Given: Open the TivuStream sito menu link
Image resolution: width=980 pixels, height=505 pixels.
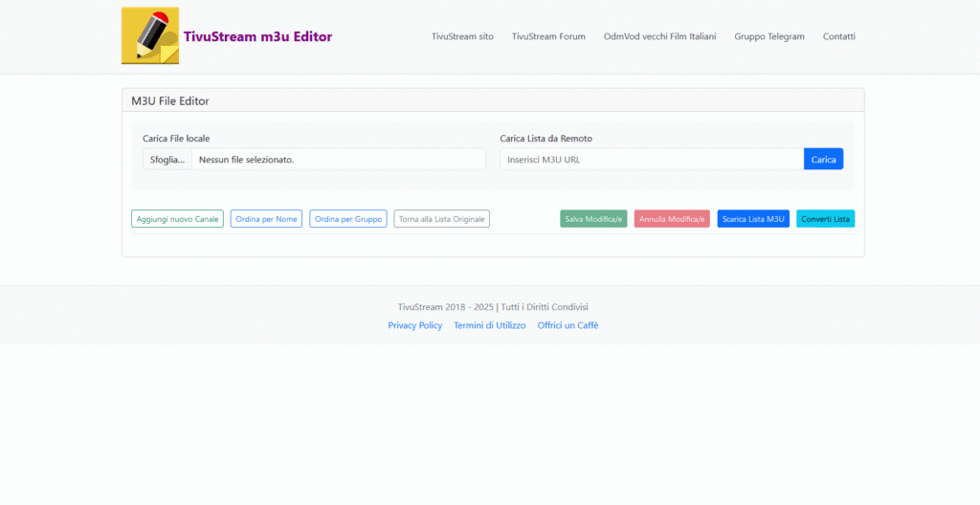Looking at the screenshot, I should pos(462,36).
